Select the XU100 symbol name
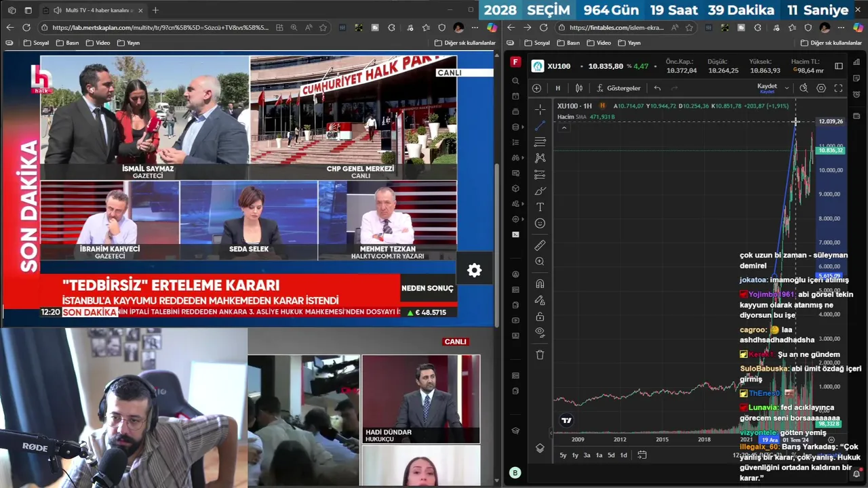The width and height of the screenshot is (868, 488). click(x=559, y=66)
